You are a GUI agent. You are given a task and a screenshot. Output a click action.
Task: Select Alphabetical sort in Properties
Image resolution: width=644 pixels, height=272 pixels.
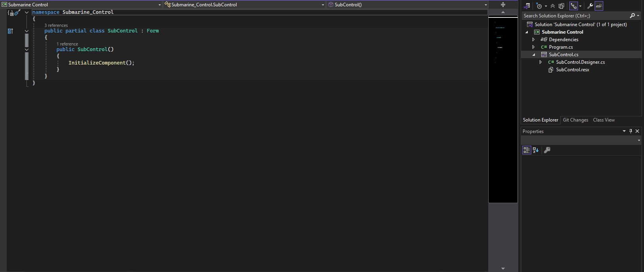pyautogui.click(x=536, y=150)
